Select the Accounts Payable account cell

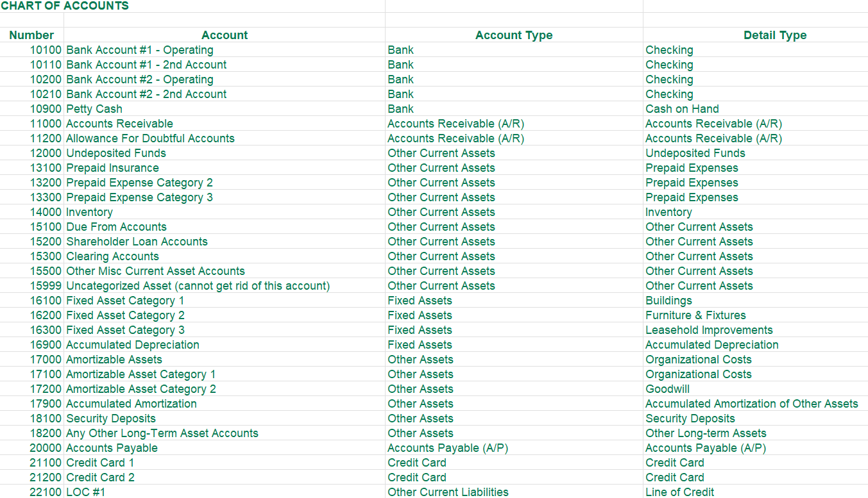(x=112, y=448)
